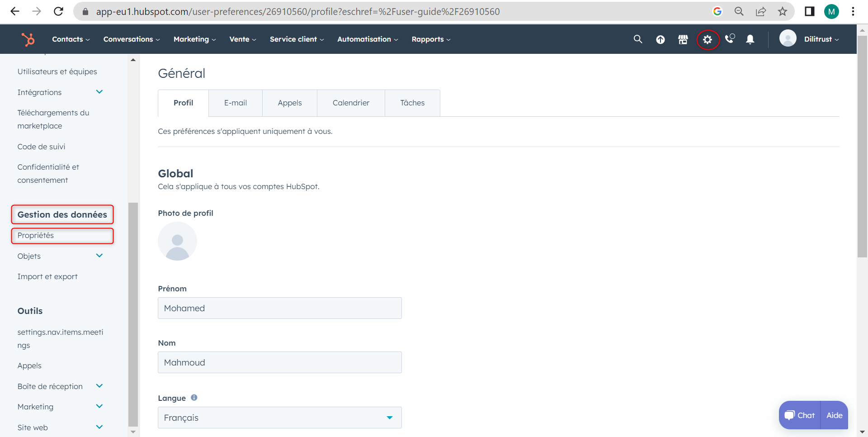Click the site lock padlock icon
This screenshot has width=868, height=437.
click(x=85, y=11)
